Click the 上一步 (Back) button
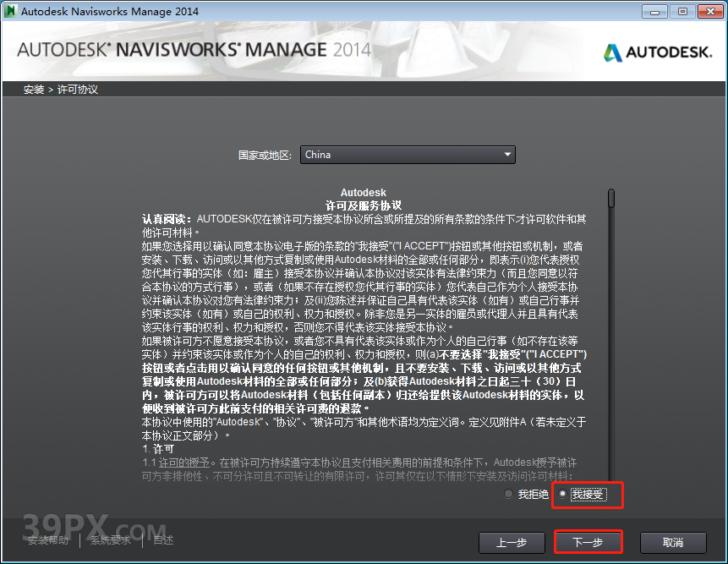This screenshot has width=728, height=564. 512,543
